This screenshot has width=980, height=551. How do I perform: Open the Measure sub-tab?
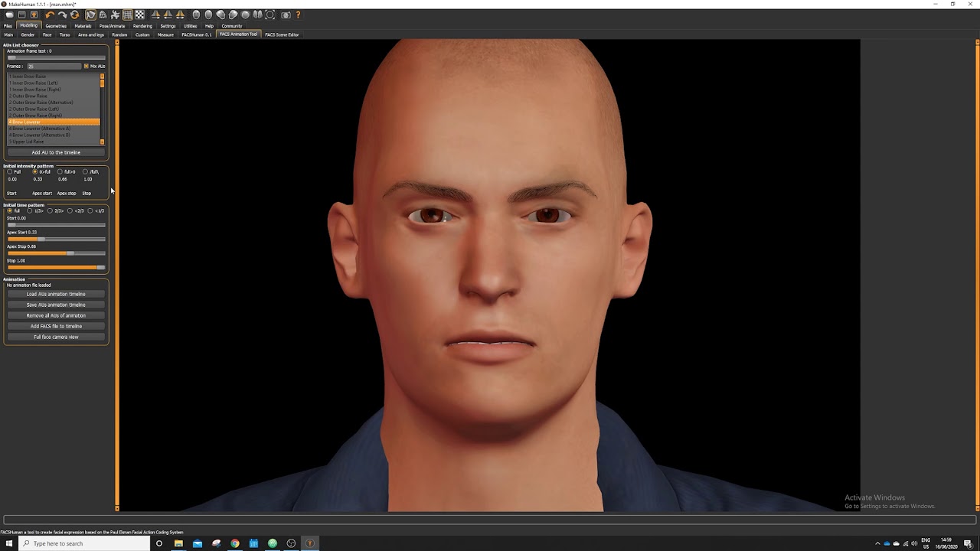165,34
